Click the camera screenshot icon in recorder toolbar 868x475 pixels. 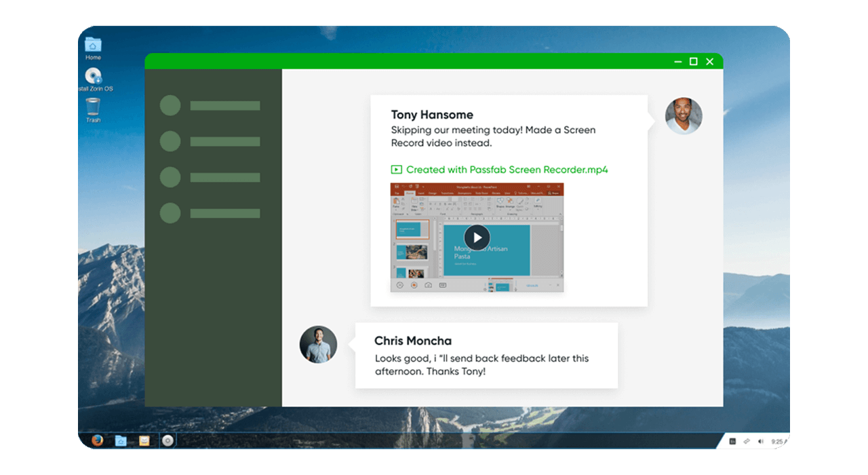tap(428, 286)
